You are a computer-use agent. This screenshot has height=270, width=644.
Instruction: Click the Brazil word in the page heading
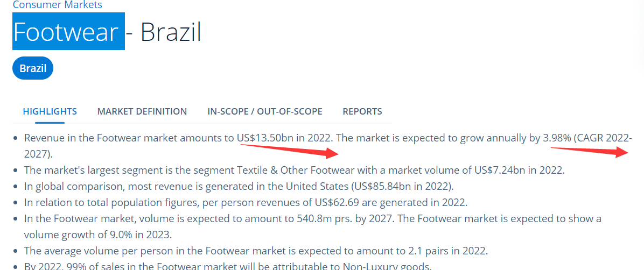pyautogui.click(x=171, y=32)
